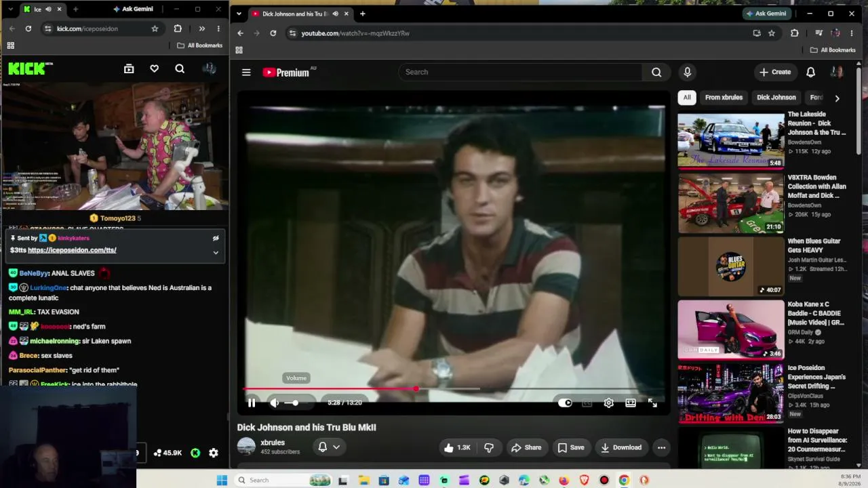Image resolution: width=868 pixels, height=488 pixels.
Task: Open YouTube notifications bell
Action: click(810, 72)
